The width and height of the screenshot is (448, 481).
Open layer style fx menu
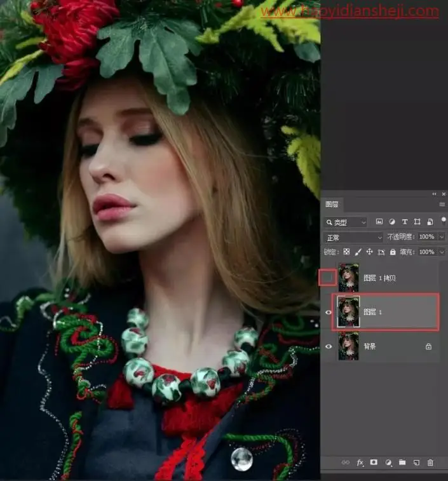coord(360,463)
